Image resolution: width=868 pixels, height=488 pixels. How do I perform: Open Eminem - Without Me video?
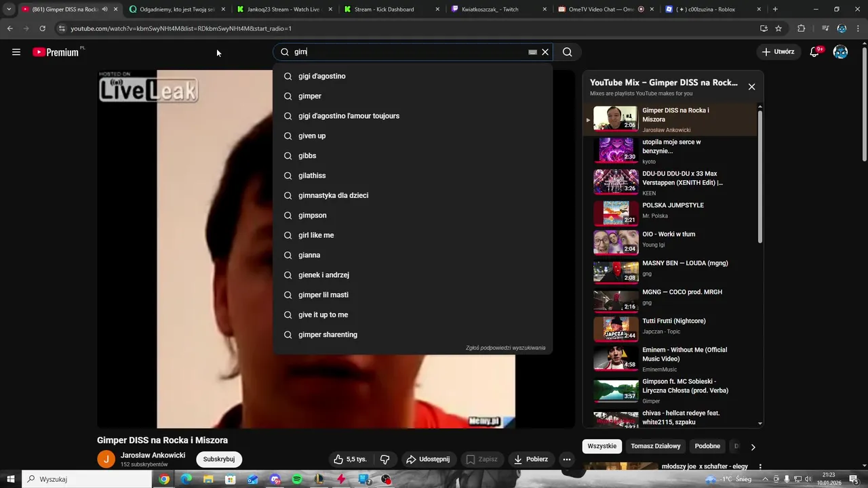pyautogui.click(x=671, y=359)
